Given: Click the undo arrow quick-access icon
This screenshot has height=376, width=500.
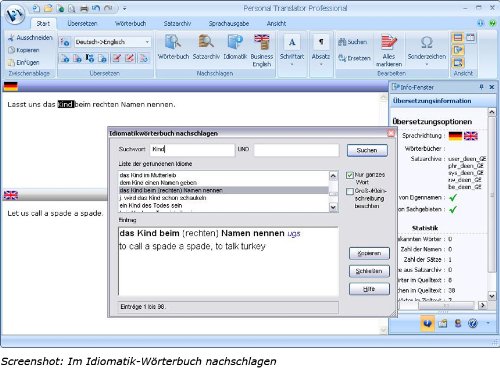Looking at the screenshot, I should pyautogui.click(x=96, y=8).
